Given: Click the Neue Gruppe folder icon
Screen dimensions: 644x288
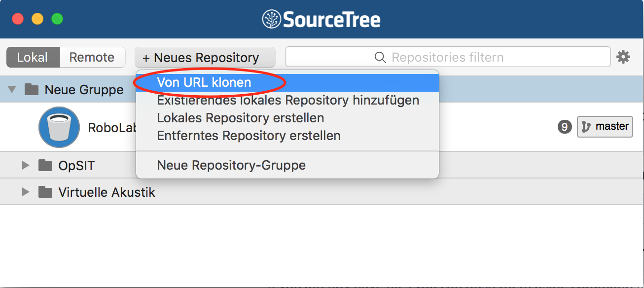Looking at the screenshot, I should (32, 90).
